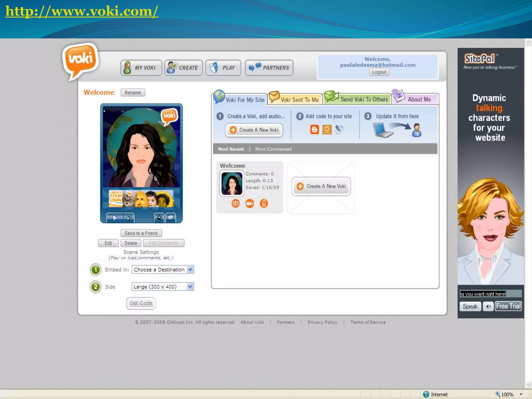This screenshot has width=532, height=399.
Task: Click the orange site icon beside Blogger
Action: tap(327, 129)
